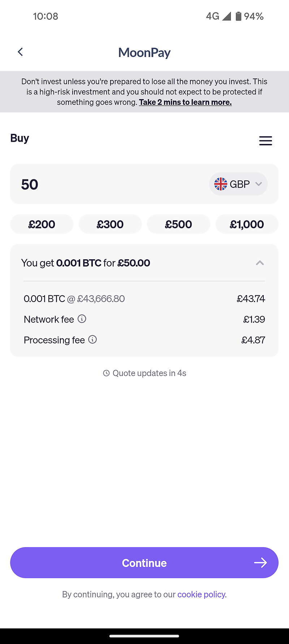This screenshot has width=289, height=644.
Task: Tap the quote timer clock icon
Action: (x=106, y=373)
